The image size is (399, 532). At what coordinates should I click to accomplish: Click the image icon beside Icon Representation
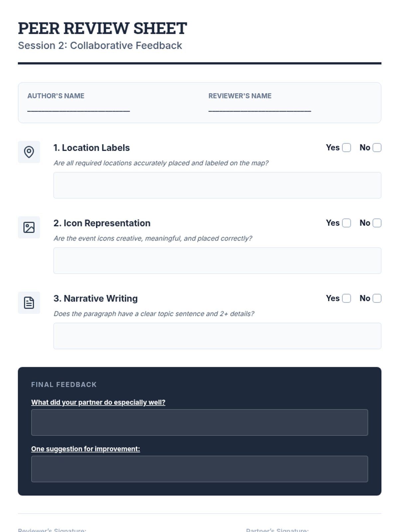click(29, 227)
